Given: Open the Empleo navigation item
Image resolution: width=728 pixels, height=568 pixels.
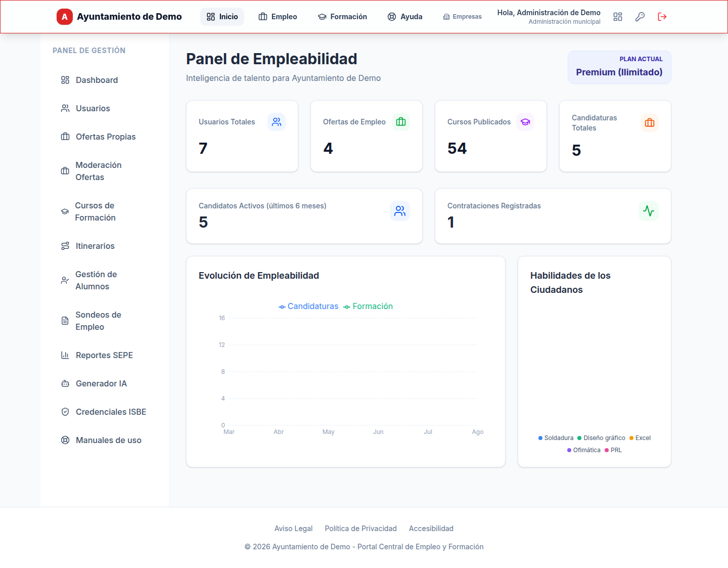Looking at the screenshot, I should click(278, 17).
